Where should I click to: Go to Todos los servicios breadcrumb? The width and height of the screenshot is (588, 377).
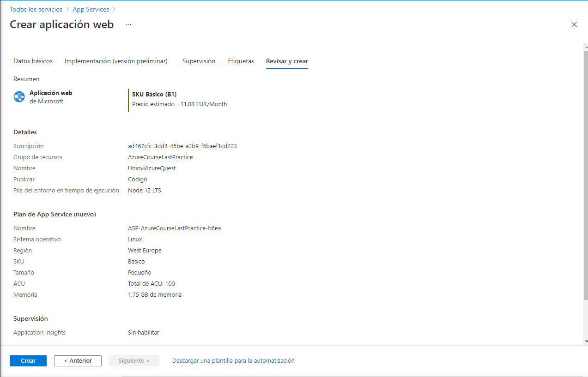(x=36, y=9)
